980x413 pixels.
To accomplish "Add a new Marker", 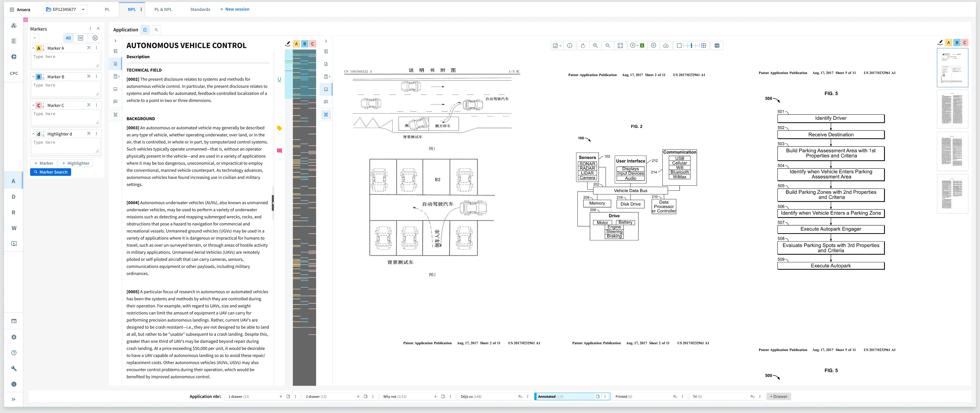I will 43,163.
